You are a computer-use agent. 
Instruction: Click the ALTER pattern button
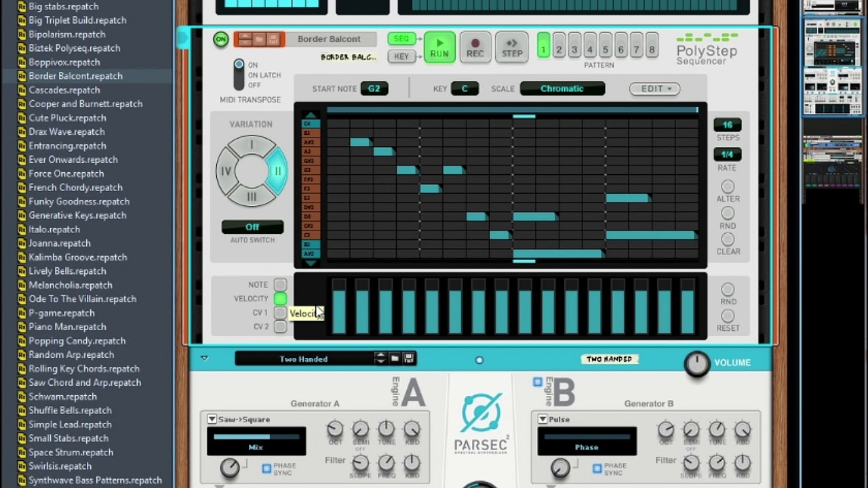click(x=728, y=186)
